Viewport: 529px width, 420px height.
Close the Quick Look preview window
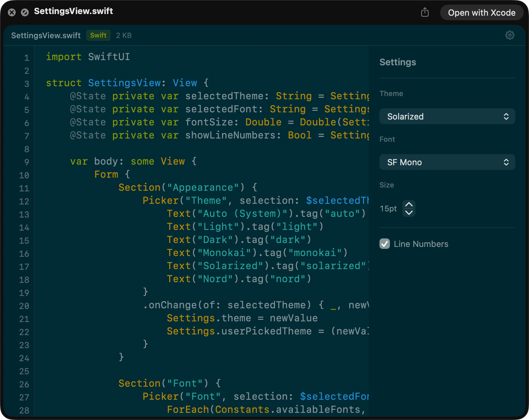point(12,12)
